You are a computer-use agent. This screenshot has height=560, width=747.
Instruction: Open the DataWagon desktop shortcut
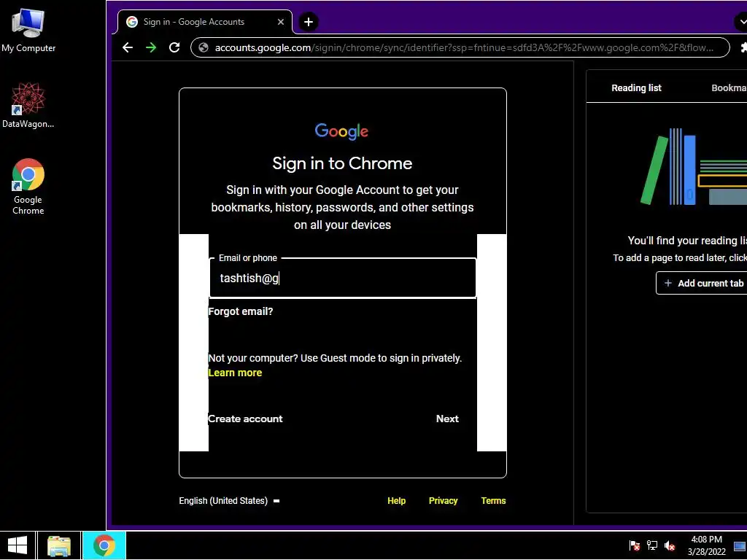pyautogui.click(x=28, y=105)
